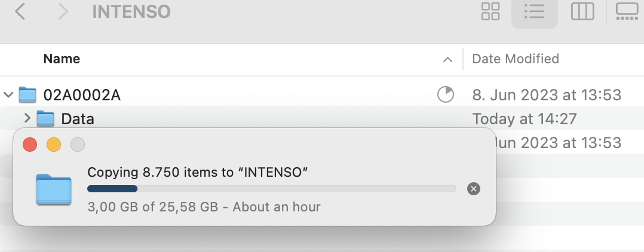
Task: Click the back navigation arrow
Action: 20,11
